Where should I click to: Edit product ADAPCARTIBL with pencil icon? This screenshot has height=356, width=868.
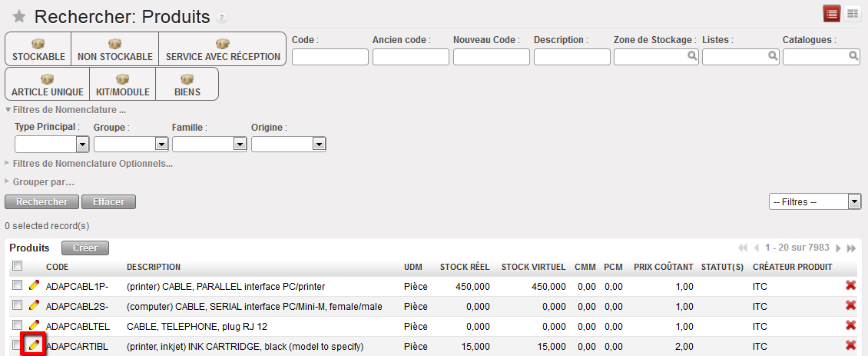(x=34, y=346)
